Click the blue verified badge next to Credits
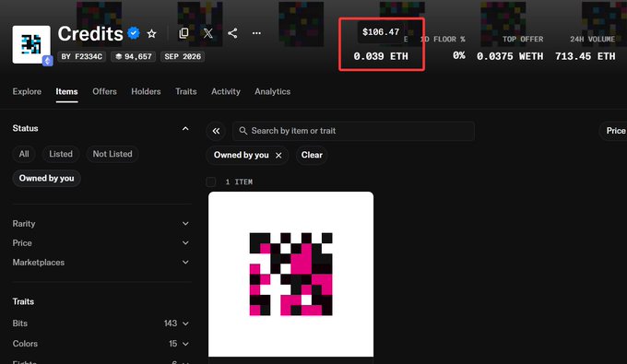627x364 pixels. click(134, 33)
